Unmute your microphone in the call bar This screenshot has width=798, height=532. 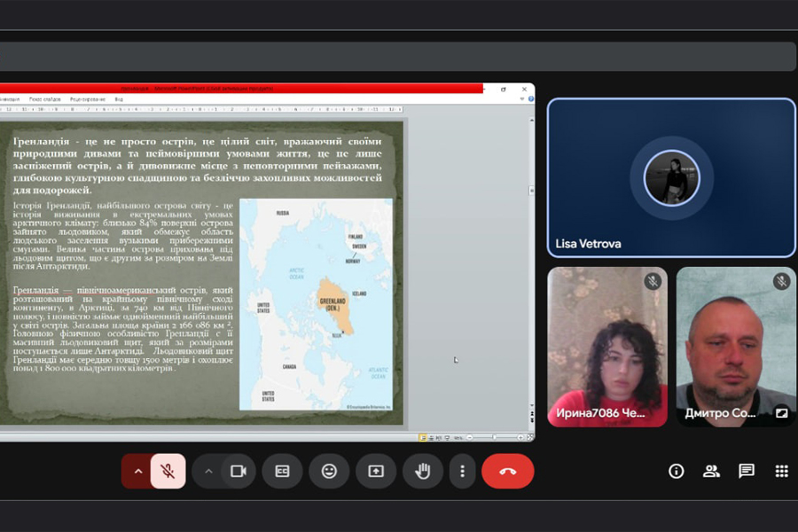pos(168,471)
